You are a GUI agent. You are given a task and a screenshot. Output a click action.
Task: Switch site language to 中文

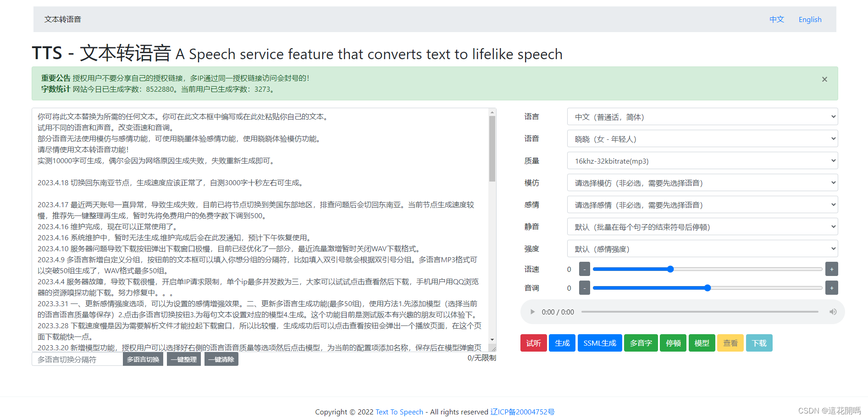coord(777,19)
